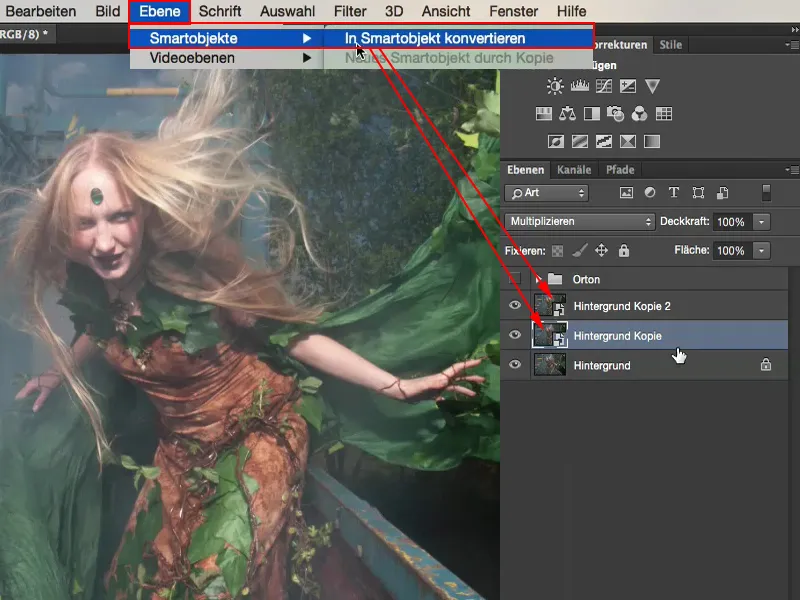Image resolution: width=800 pixels, height=600 pixels.
Task: Select the Hintergrund Kopie 2 layer thumbnail
Action: [x=550, y=305]
